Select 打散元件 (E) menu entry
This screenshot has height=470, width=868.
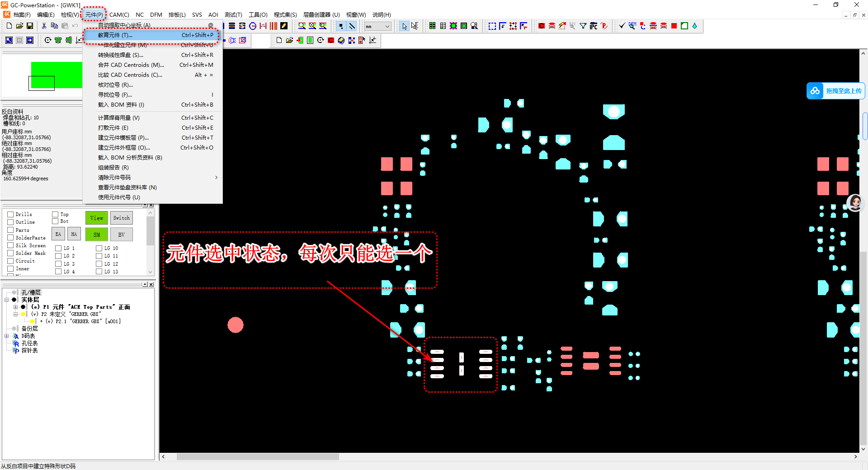click(153, 128)
